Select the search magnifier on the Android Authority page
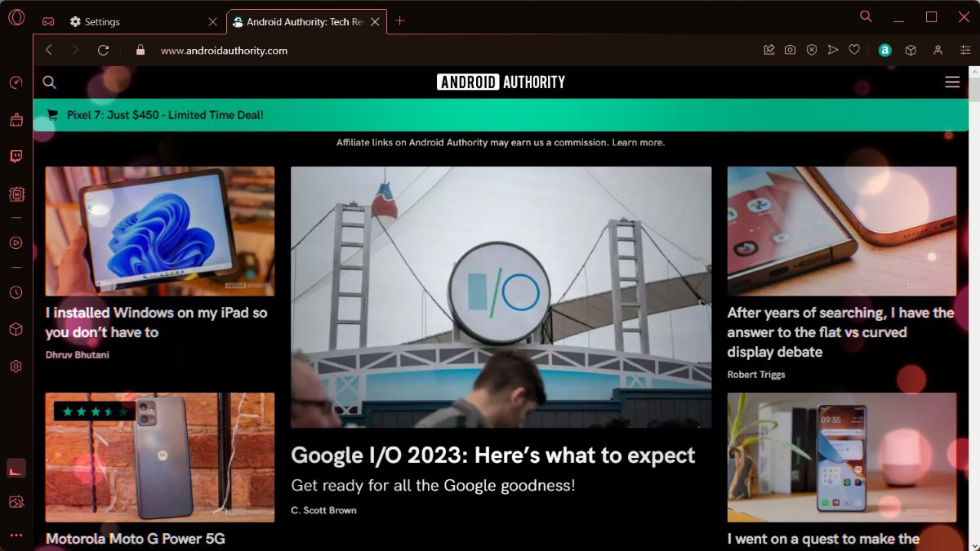 point(49,82)
